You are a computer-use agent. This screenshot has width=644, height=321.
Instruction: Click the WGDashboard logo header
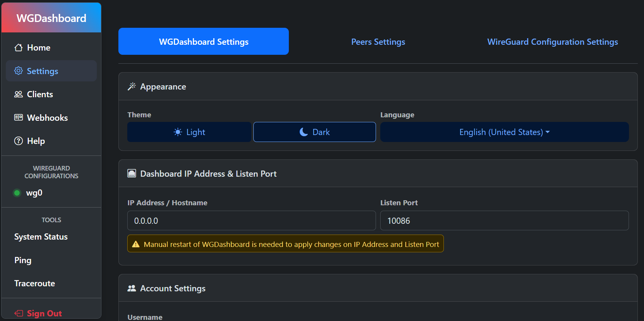[51, 18]
